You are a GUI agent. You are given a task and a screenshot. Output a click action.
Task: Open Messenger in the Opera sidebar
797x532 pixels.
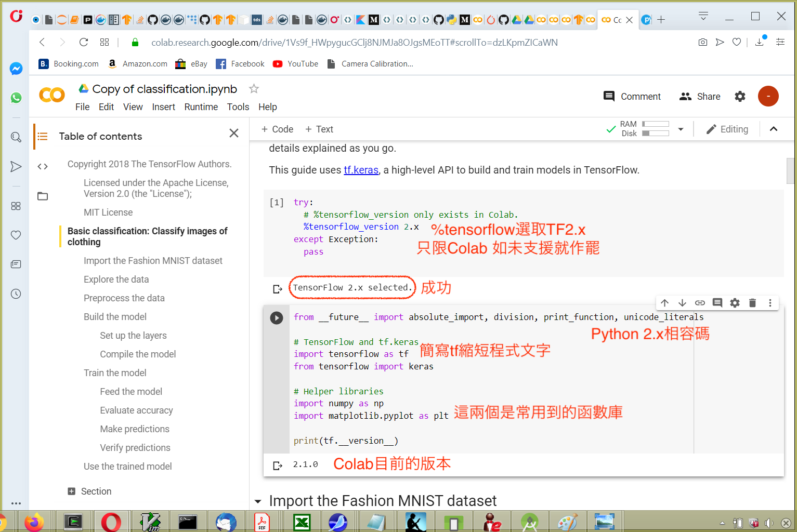pyautogui.click(x=16, y=69)
